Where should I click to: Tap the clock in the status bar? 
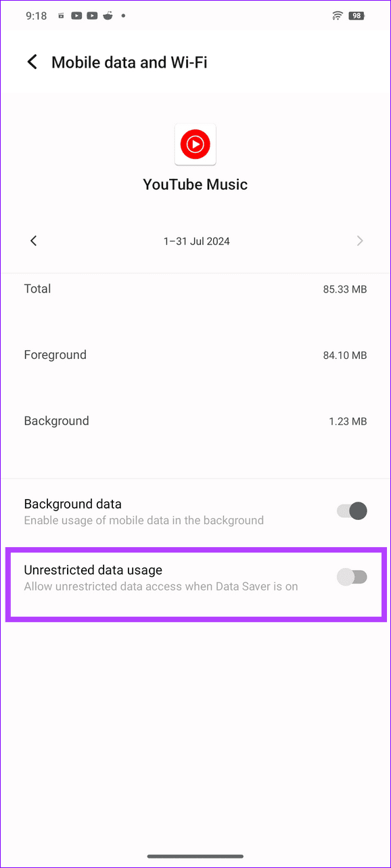point(35,15)
